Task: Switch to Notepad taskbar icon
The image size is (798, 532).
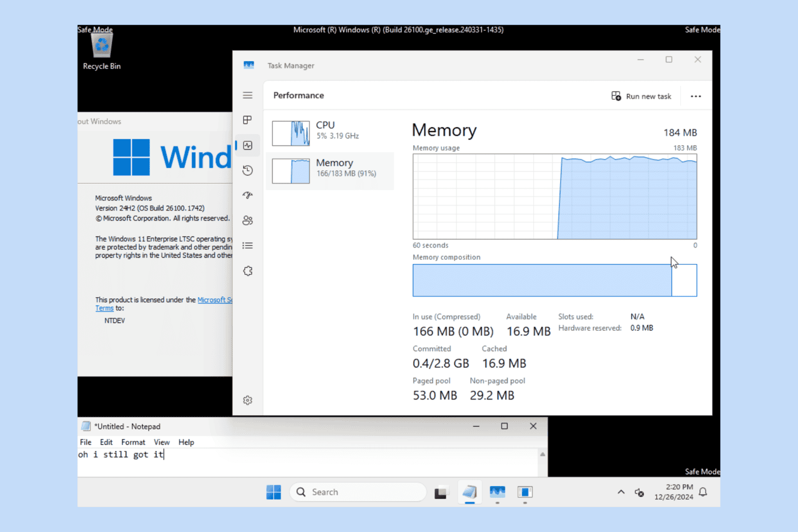Action: point(469,492)
